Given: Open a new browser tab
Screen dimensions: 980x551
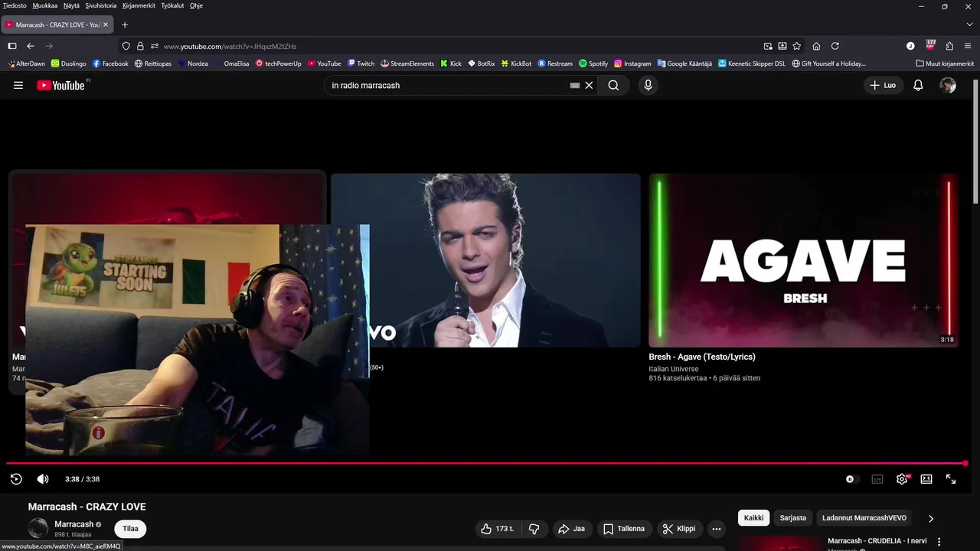Looking at the screenshot, I should 125,24.
